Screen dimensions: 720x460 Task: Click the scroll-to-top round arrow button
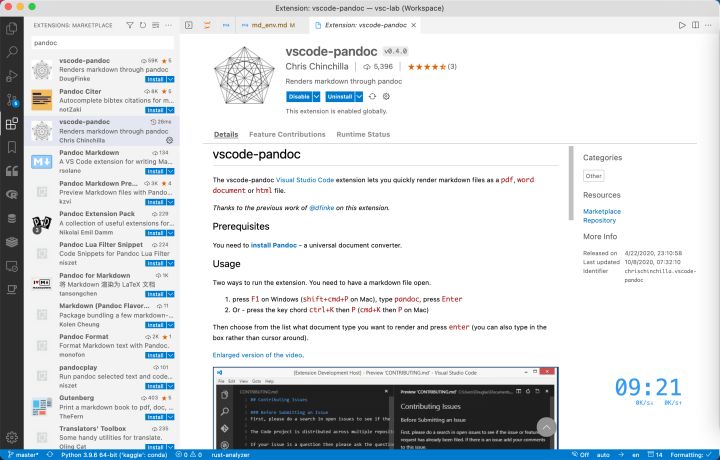point(546,427)
